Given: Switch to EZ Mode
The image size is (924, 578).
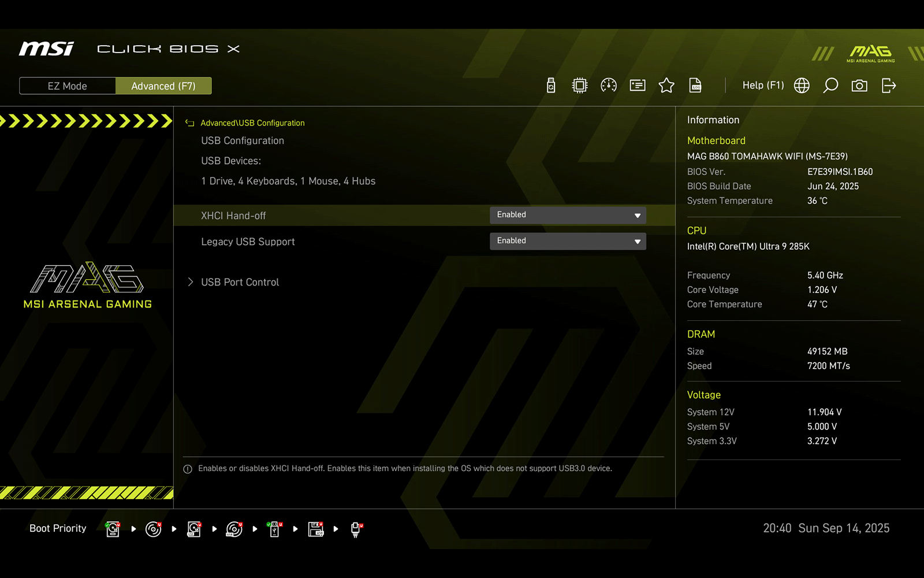Looking at the screenshot, I should (x=68, y=86).
